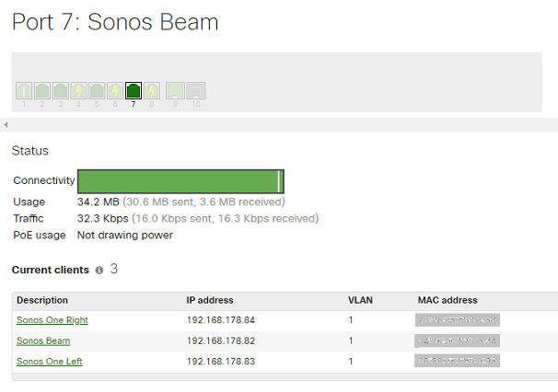Collapse panel using left arrow
558x392 pixels.
[x=6, y=124]
